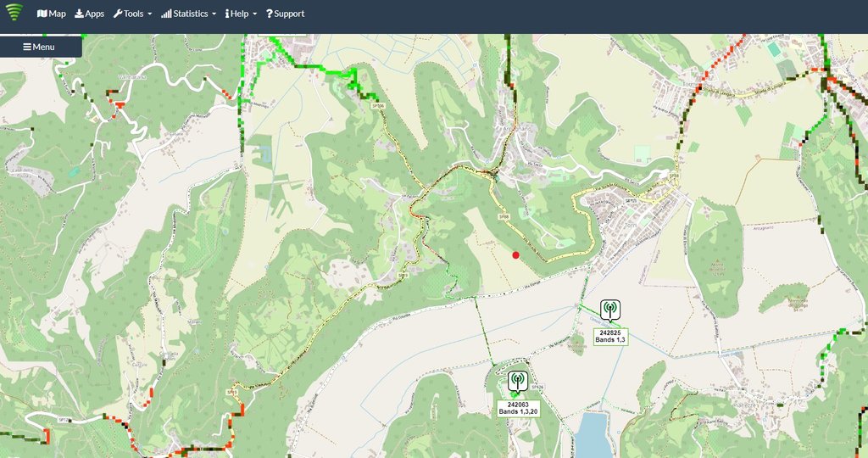
Task: Click the 242825 Bands 1,3 label
Action: click(610, 337)
